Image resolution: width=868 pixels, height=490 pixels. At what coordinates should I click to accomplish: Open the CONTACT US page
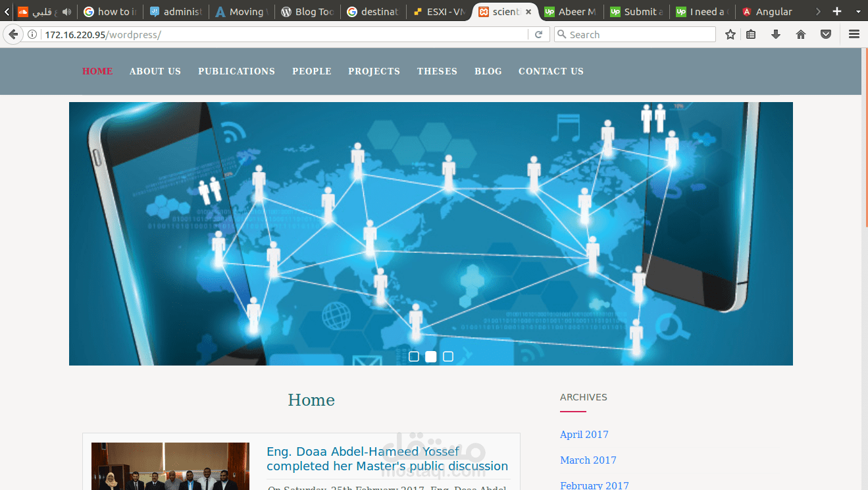pos(551,71)
